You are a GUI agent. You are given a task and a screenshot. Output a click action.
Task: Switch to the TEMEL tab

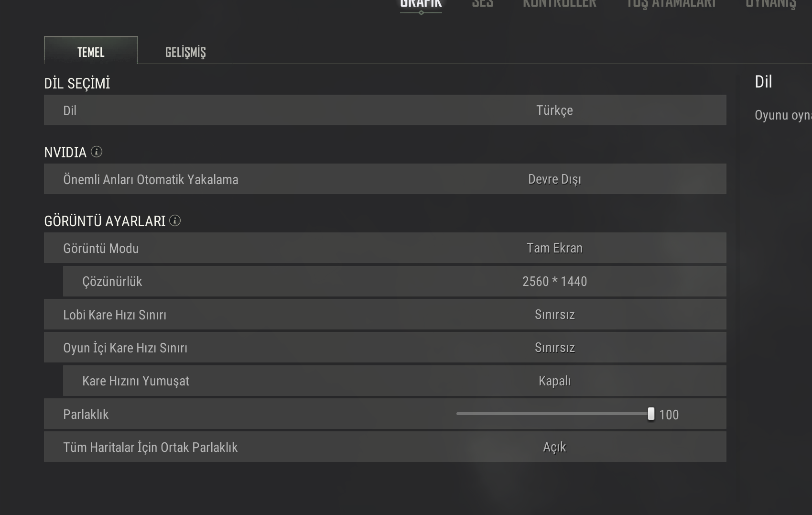pos(91,51)
